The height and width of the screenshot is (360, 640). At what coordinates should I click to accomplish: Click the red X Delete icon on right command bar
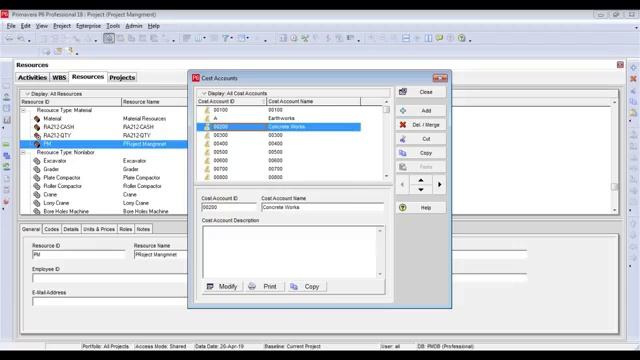point(633,78)
